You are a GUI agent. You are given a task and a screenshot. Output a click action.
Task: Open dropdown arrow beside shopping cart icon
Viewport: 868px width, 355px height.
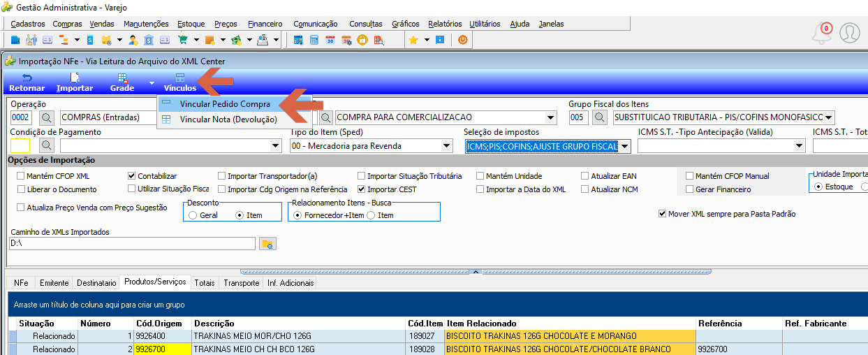click(196, 40)
